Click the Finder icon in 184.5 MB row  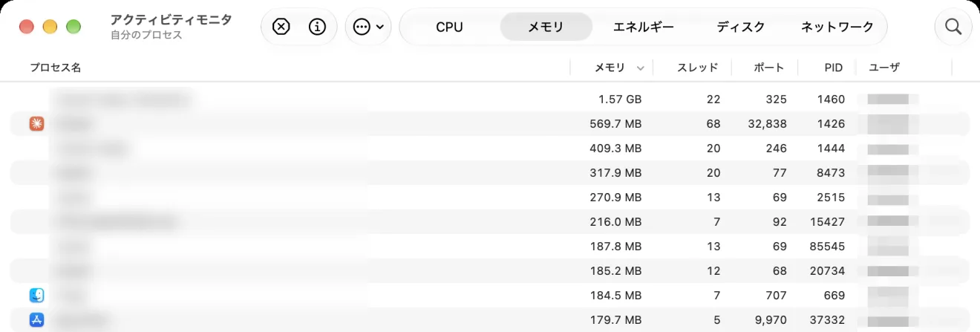36,296
